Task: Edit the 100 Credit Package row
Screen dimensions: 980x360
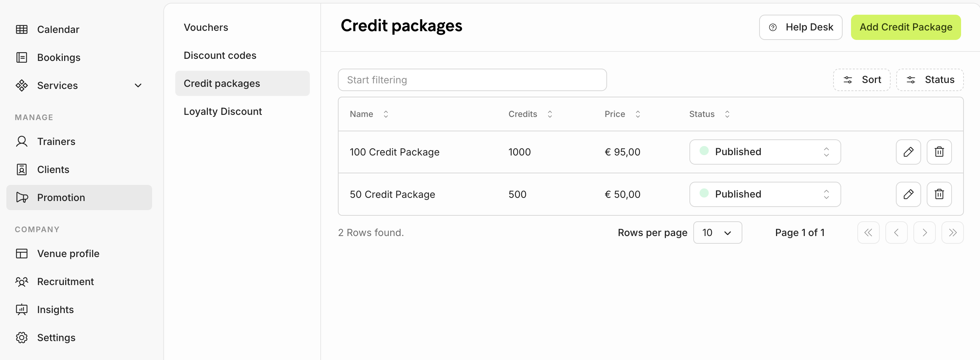Action: click(908, 152)
